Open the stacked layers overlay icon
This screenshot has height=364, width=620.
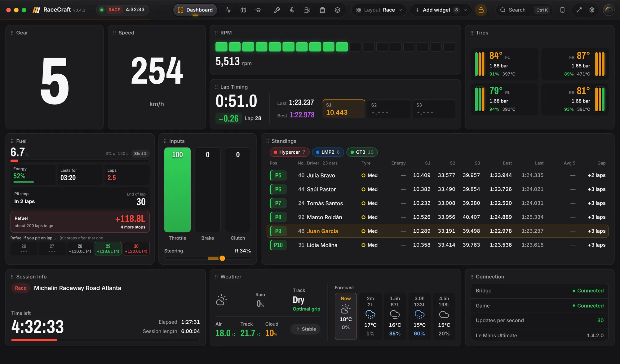[x=338, y=10]
